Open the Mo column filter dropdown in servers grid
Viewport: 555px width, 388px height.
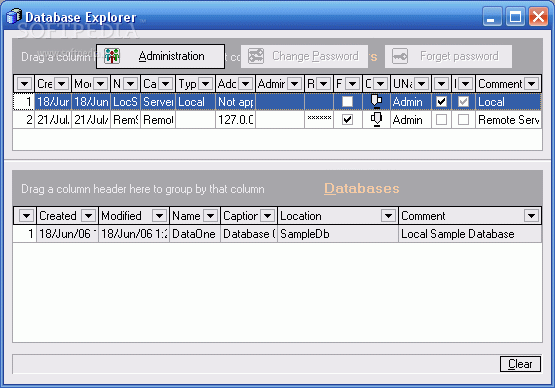point(101,84)
